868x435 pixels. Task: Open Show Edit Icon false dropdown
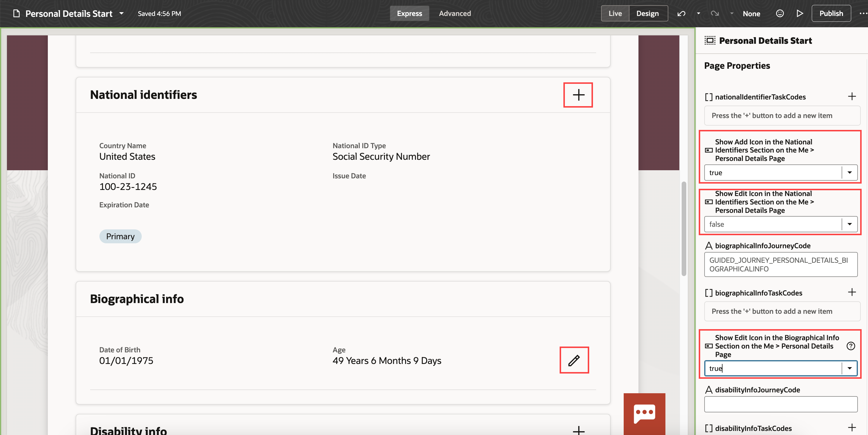849,224
